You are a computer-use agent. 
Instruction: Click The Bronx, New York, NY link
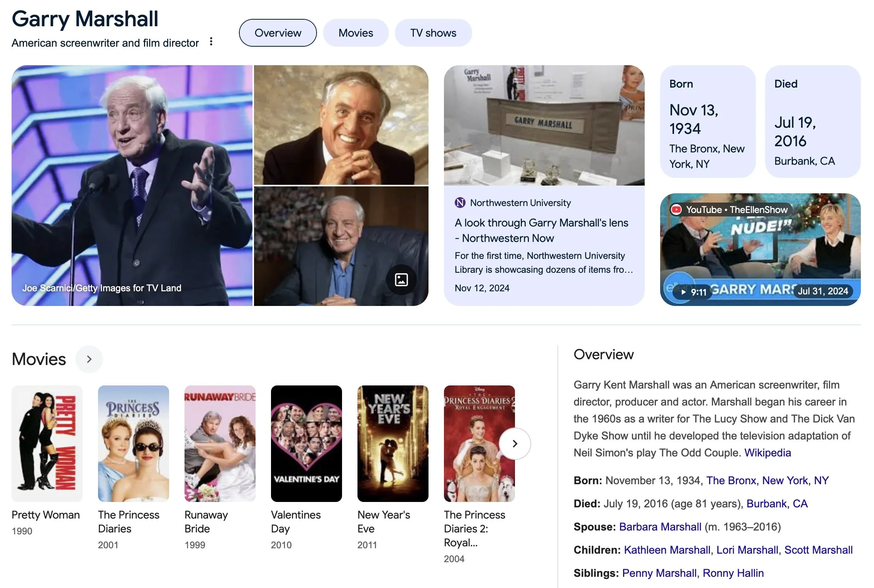(x=767, y=480)
